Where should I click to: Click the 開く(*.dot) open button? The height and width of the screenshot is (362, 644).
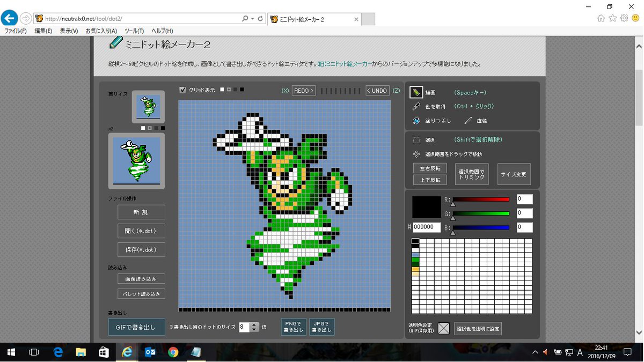tap(141, 231)
